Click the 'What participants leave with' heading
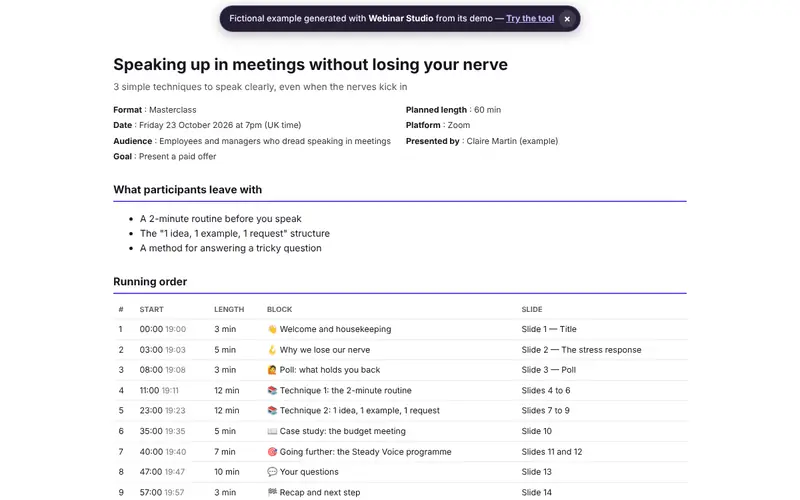 188,190
